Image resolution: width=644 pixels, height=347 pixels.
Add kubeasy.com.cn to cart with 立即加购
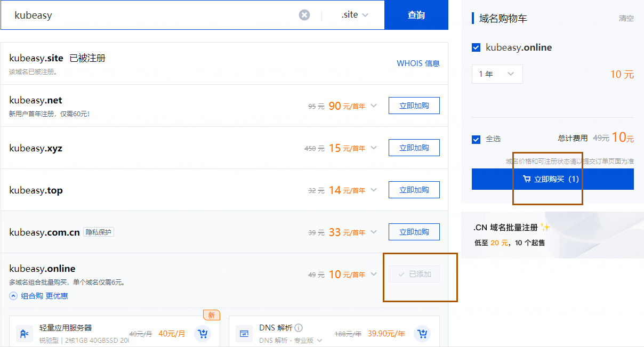pyautogui.click(x=414, y=232)
